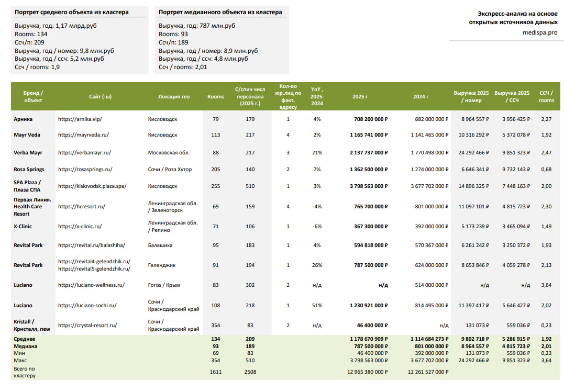Image resolution: width=564 pixels, height=392 pixels.
Task: Open the https://revital4-gelendzhik.ru/ link
Action: 94,262
